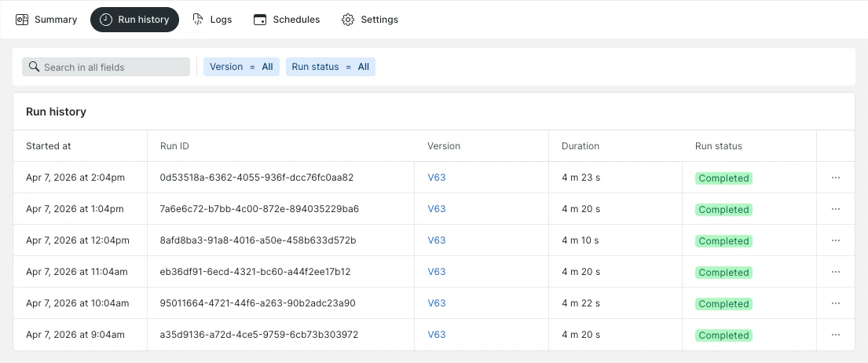Open the Version filter dropdown

241,67
